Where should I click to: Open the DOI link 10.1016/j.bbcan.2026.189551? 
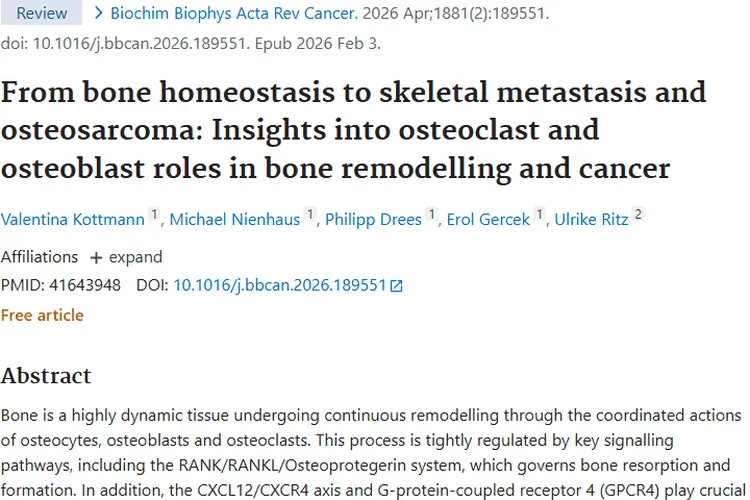point(280,286)
